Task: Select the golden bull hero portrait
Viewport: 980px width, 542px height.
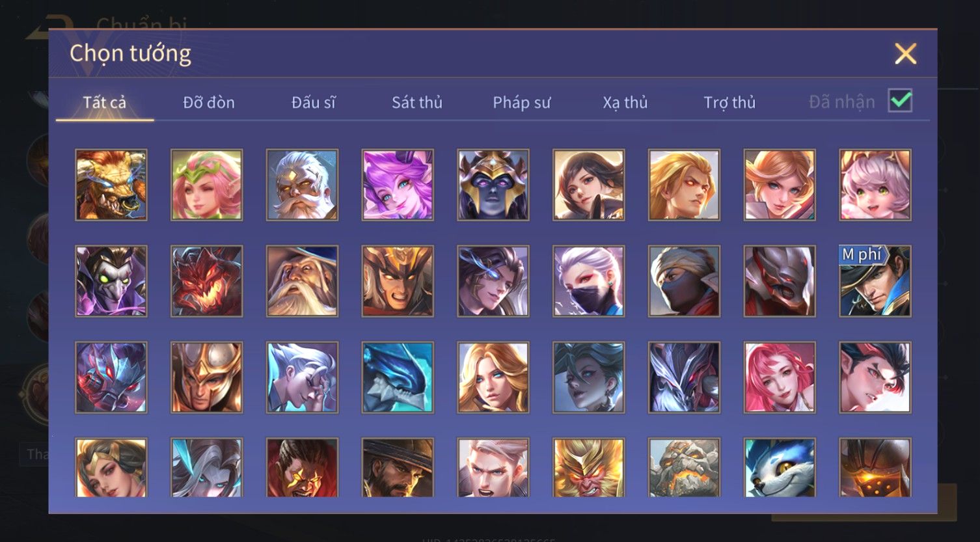Action: (x=111, y=185)
